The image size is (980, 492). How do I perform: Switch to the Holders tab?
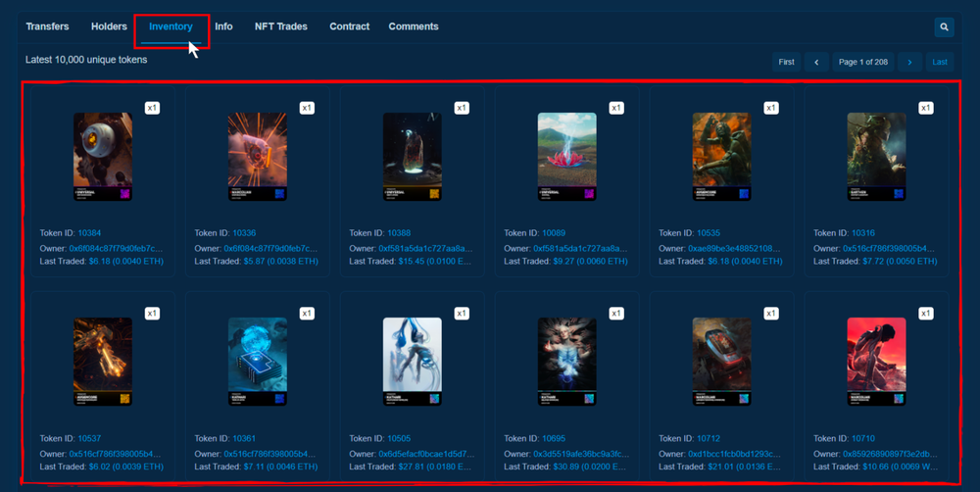[109, 26]
